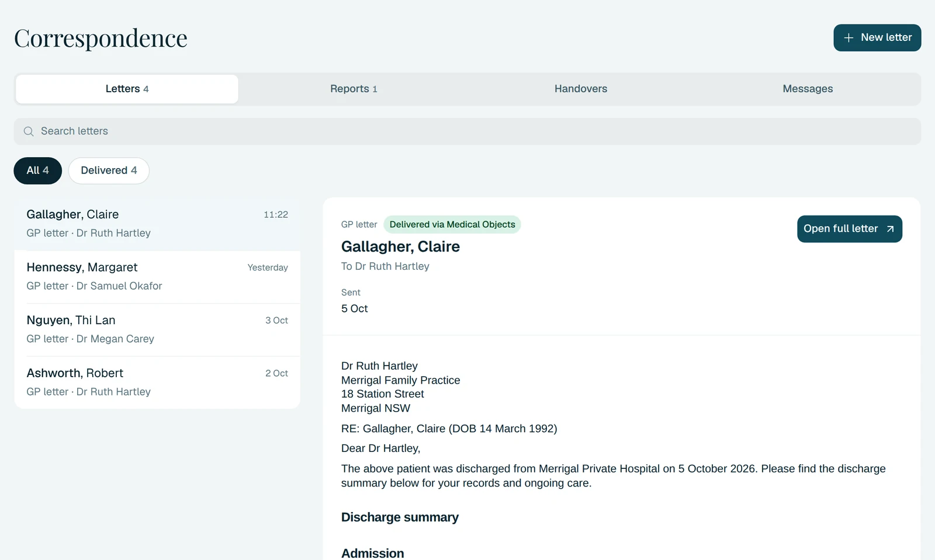Viewport: 935px width, 560px height.
Task: Select the Ashworth, Robert letter row
Action: click(157, 382)
